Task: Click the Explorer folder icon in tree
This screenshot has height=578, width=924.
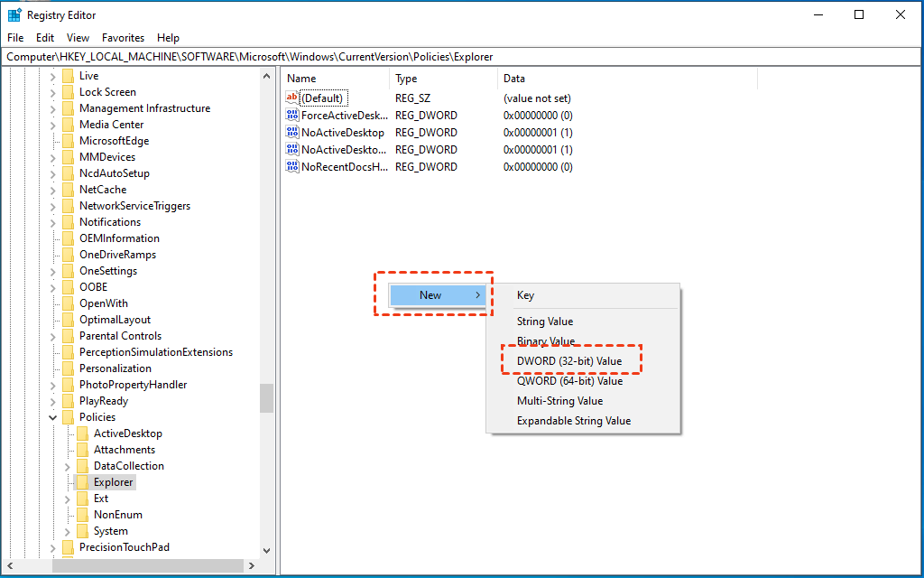Action: coord(82,482)
